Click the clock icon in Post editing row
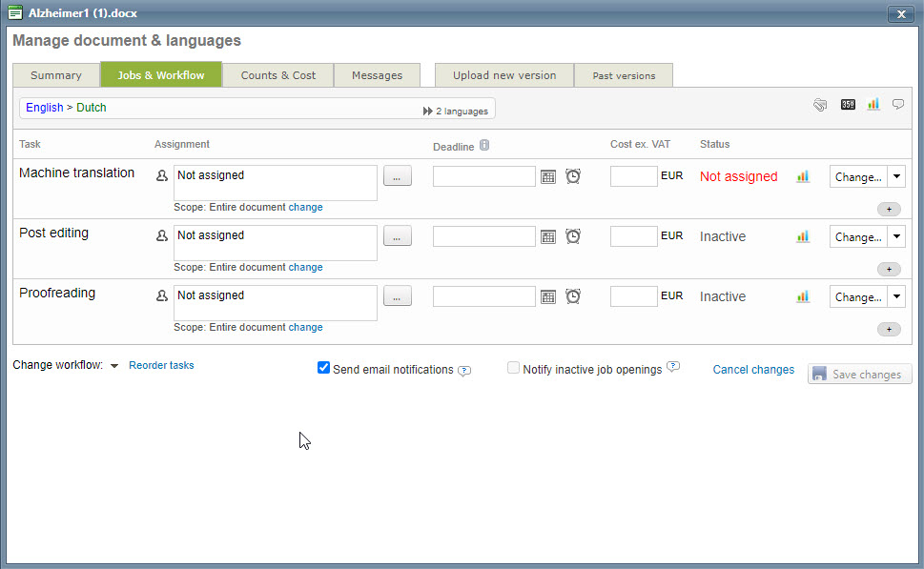Viewport: 924px width, 569px height. point(573,236)
